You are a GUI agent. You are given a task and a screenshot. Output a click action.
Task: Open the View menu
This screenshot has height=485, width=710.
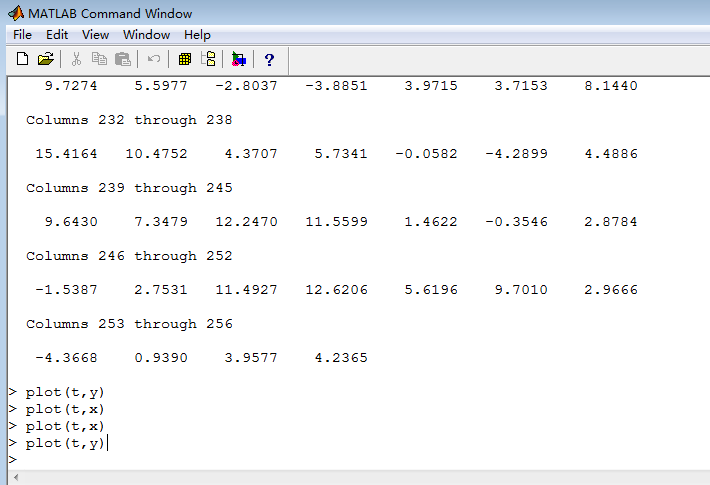pyautogui.click(x=95, y=35)
